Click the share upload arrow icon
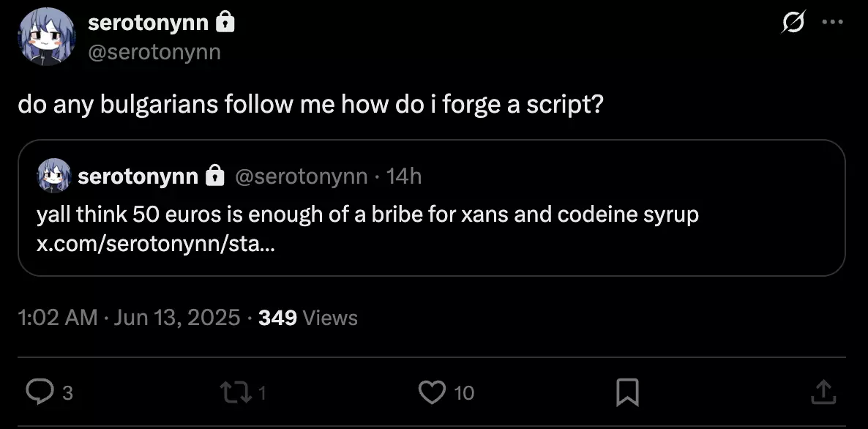This screenshot has width=868, height=429. (x=823, y=392)
